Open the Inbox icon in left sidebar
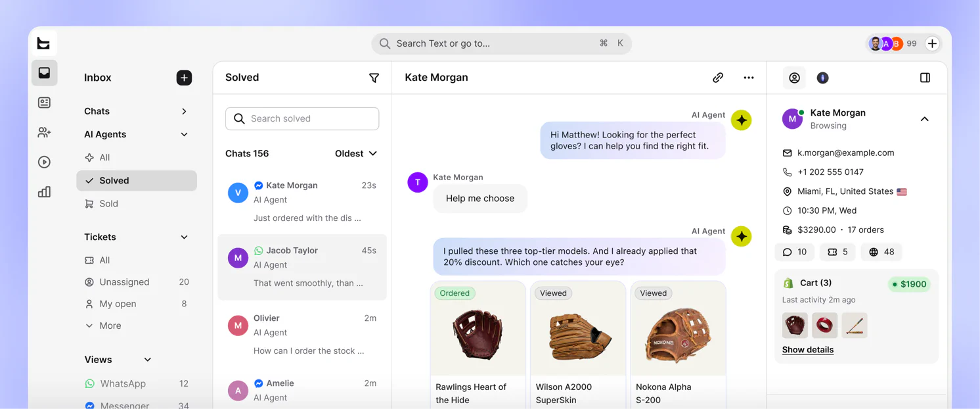Image resolution: width=980 pixels, height=409 pixels. [x=44, y=73]
